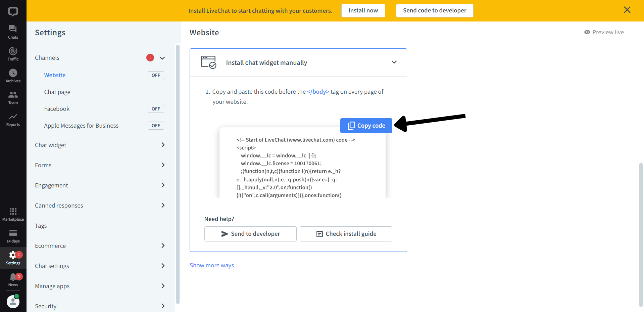Open the Channels menu label
Screen dimensions: 644x312
click(47, 58)
